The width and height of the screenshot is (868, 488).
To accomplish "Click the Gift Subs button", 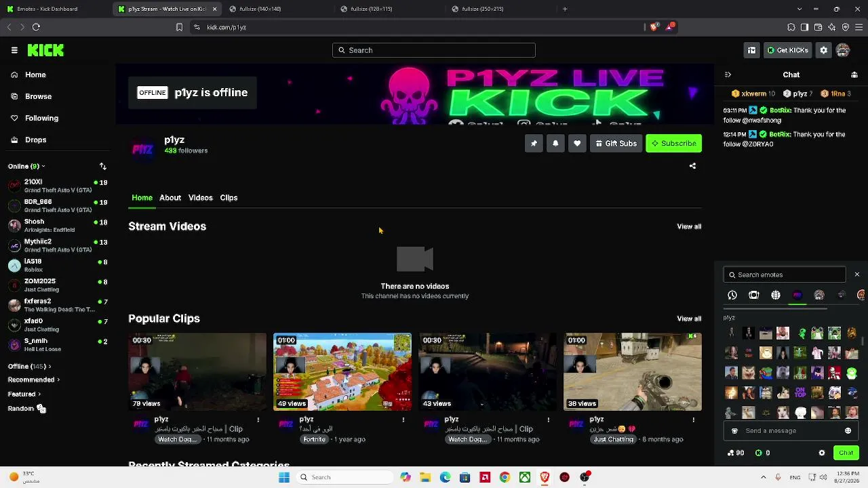I will point(616,144).
